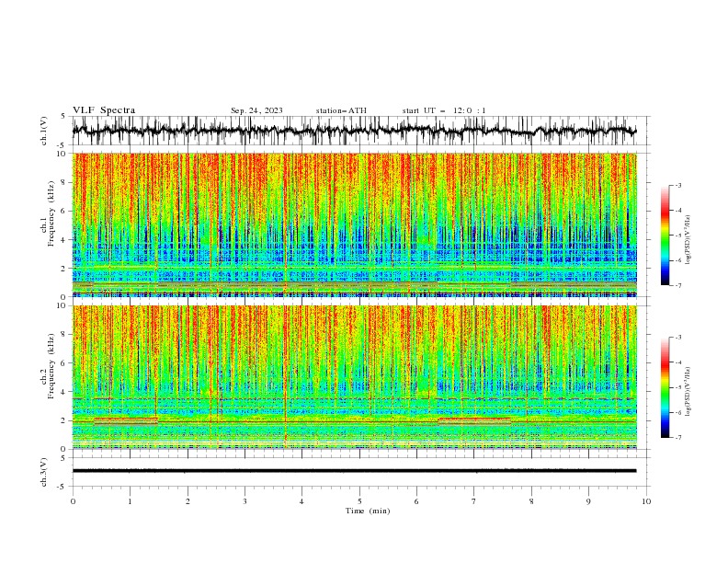Screen dimensions: 728x563
Task: Click the time axis tick label '5'
Action: coord(359,501)
